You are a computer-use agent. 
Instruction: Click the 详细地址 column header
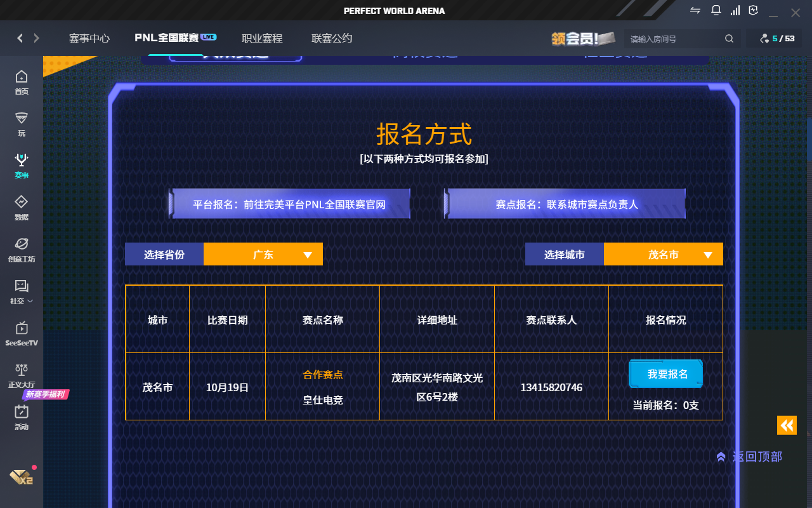[437, 319]
